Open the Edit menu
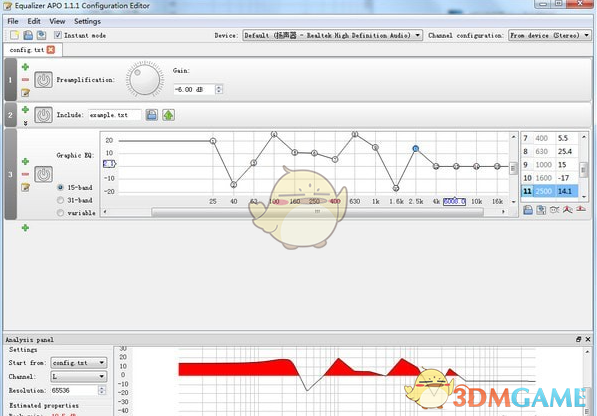 34,21
